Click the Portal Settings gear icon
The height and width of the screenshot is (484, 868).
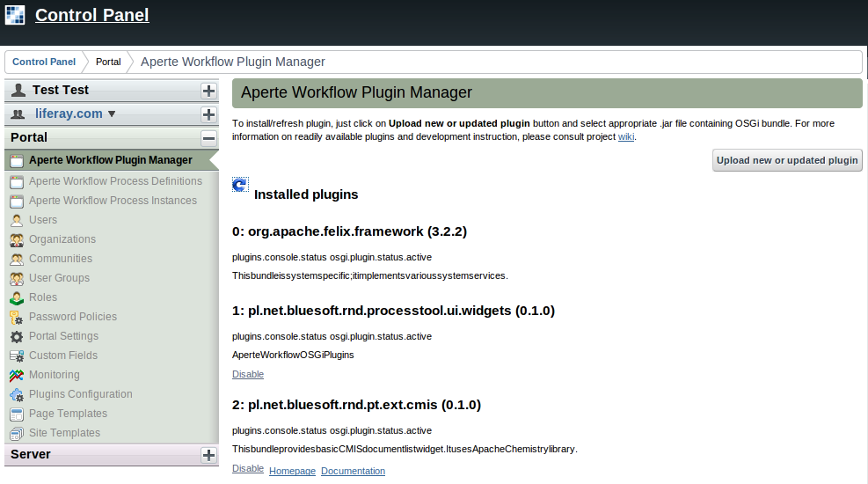(x=17, y=337)
